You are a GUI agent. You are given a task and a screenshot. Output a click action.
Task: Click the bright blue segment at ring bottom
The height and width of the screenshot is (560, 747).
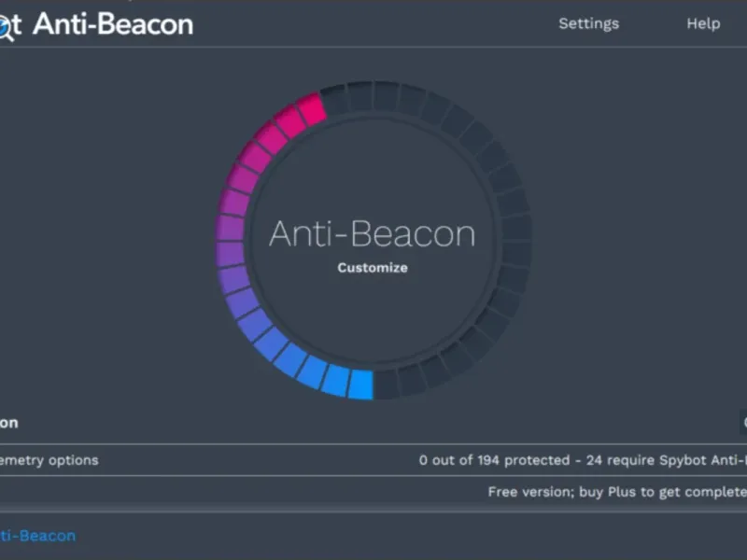pos(360,384)
